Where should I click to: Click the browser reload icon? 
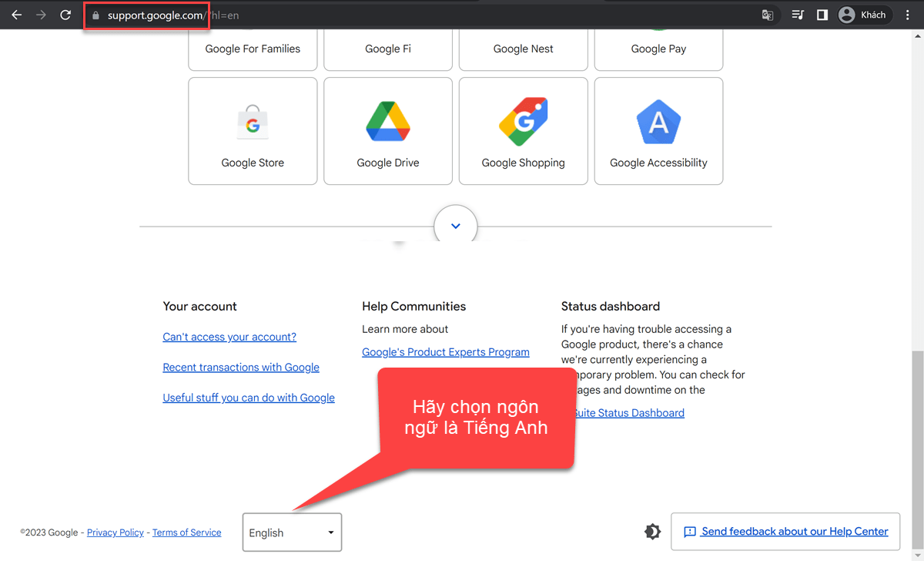click(x=65, y=15)
